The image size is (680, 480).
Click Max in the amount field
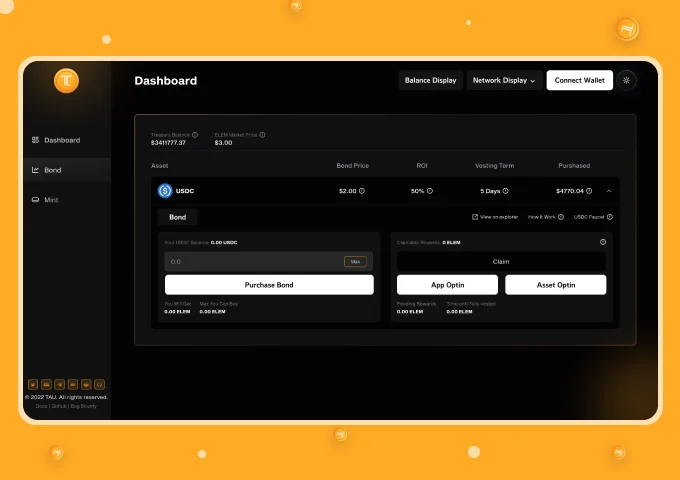(x=355, y=262)
